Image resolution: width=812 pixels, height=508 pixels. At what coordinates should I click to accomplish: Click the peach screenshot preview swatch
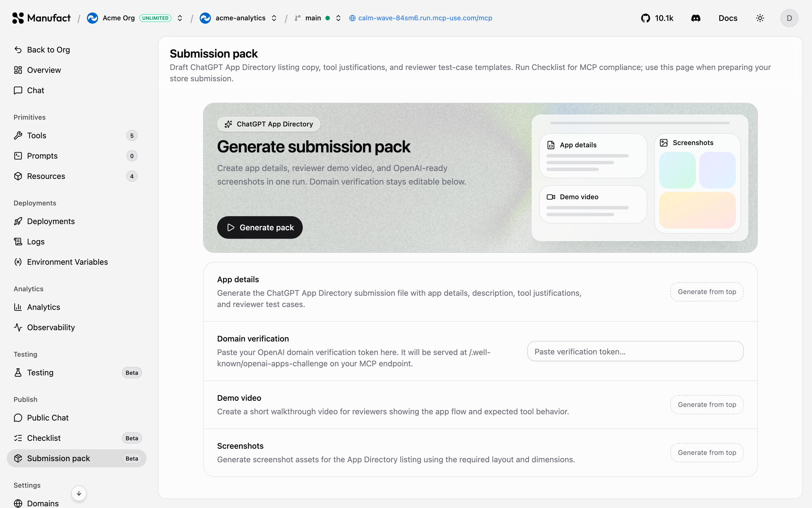(697, 210)
